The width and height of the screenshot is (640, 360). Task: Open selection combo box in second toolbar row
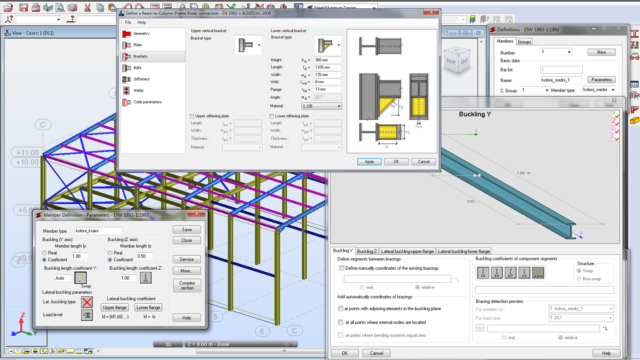[x=39, y=19]
